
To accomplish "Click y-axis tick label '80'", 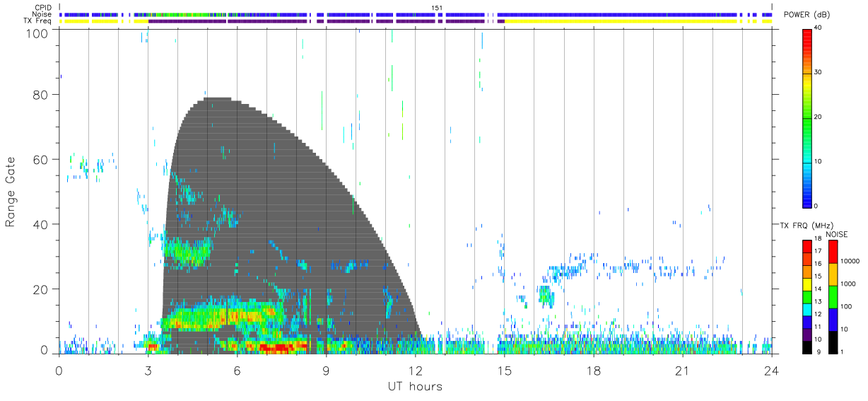I will click(40, 95).
